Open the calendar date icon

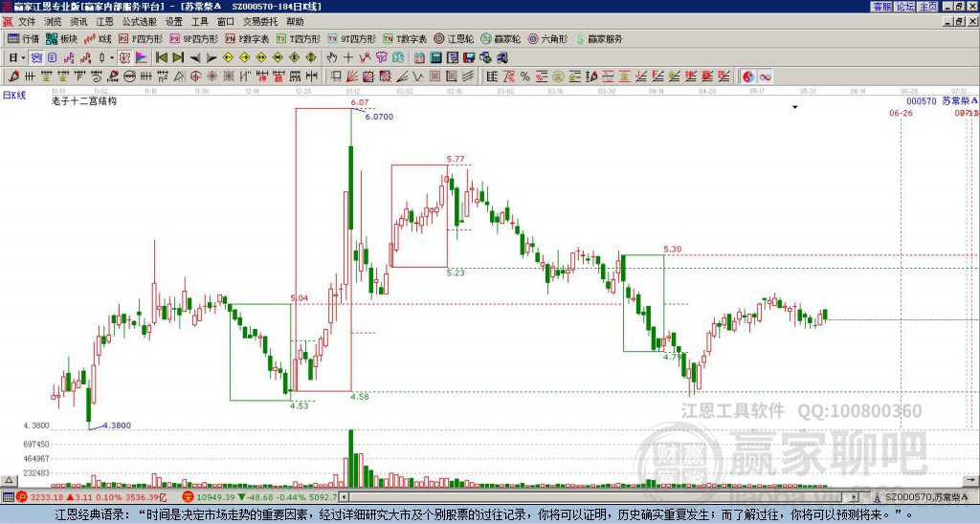419,57
